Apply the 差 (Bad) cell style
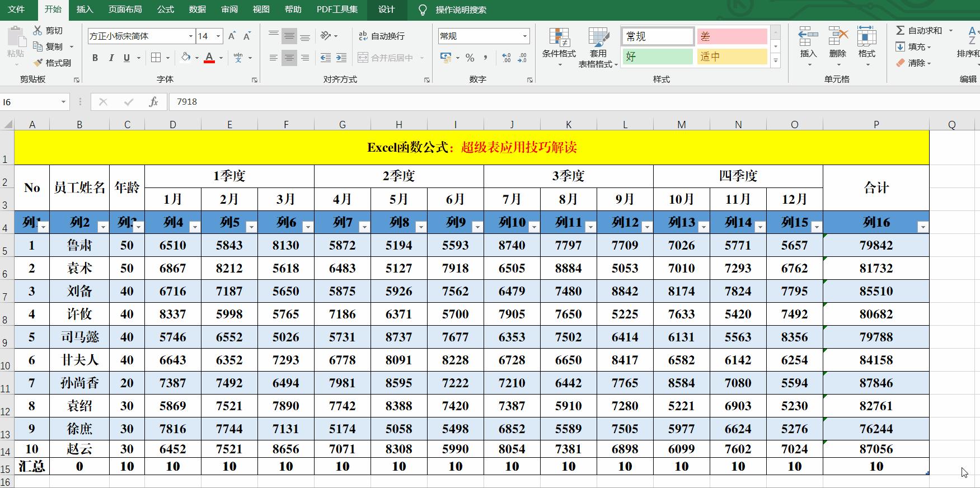 [x=732, y=36]
